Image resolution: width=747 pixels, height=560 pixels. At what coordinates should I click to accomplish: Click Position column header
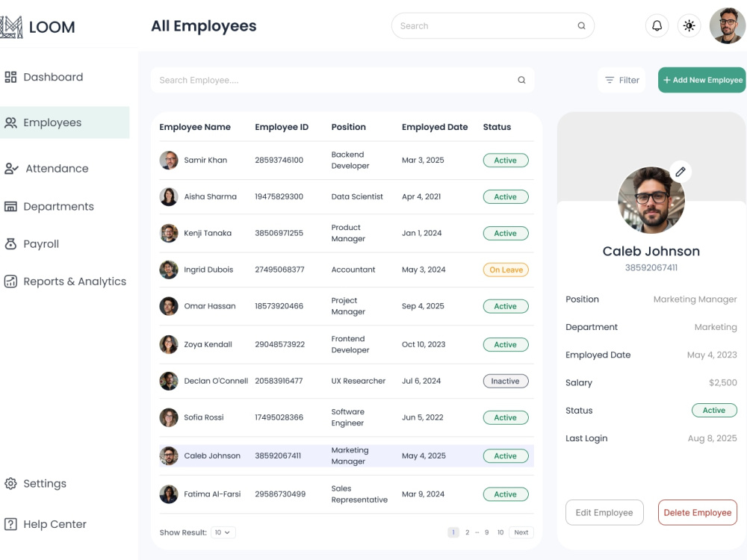[348, 127]
